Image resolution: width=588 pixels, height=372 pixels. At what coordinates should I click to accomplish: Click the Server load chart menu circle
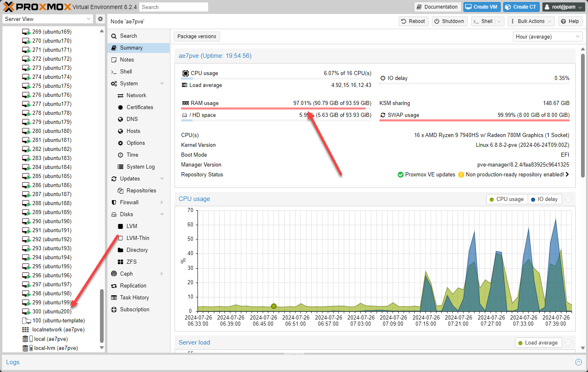tap(568, 343)
